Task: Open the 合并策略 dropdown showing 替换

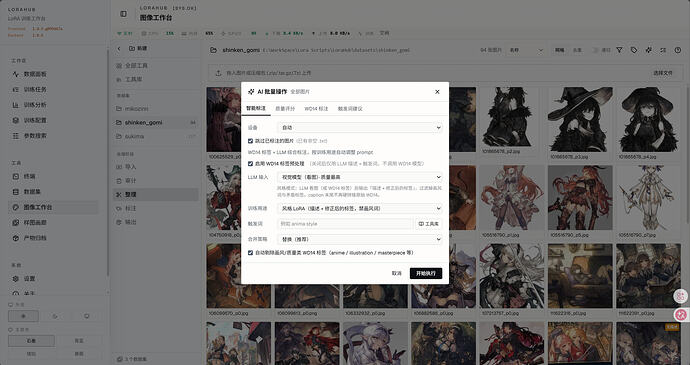Action: (x=360, y=239)
